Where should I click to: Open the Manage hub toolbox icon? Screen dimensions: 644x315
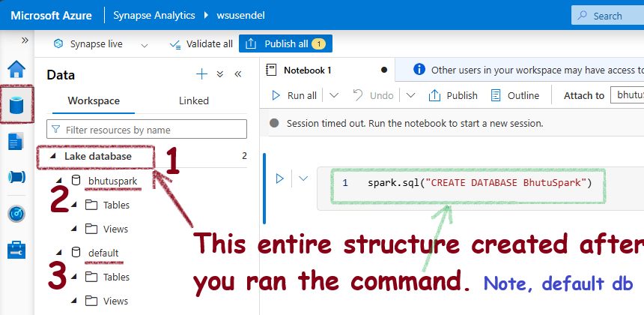pyautogui.click(x=16, y=250)
